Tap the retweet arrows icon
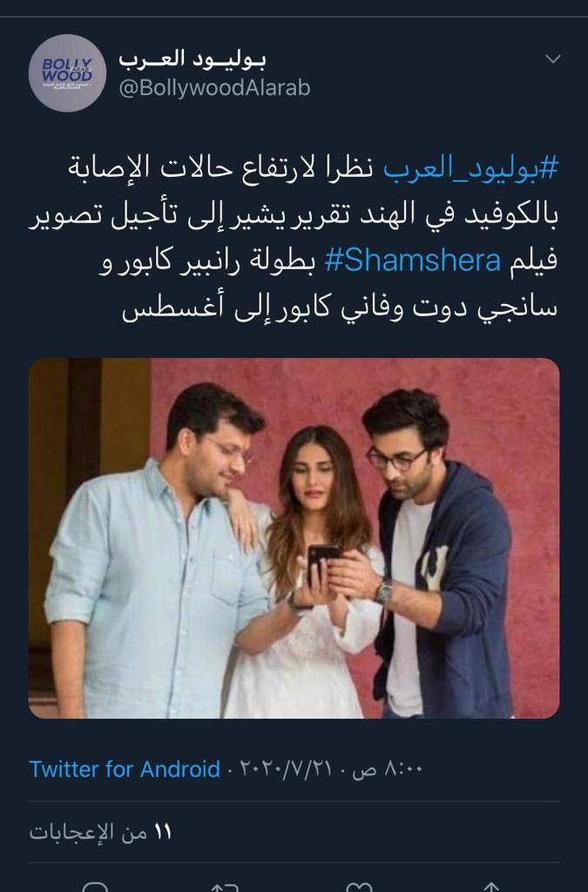 (225, 887)
